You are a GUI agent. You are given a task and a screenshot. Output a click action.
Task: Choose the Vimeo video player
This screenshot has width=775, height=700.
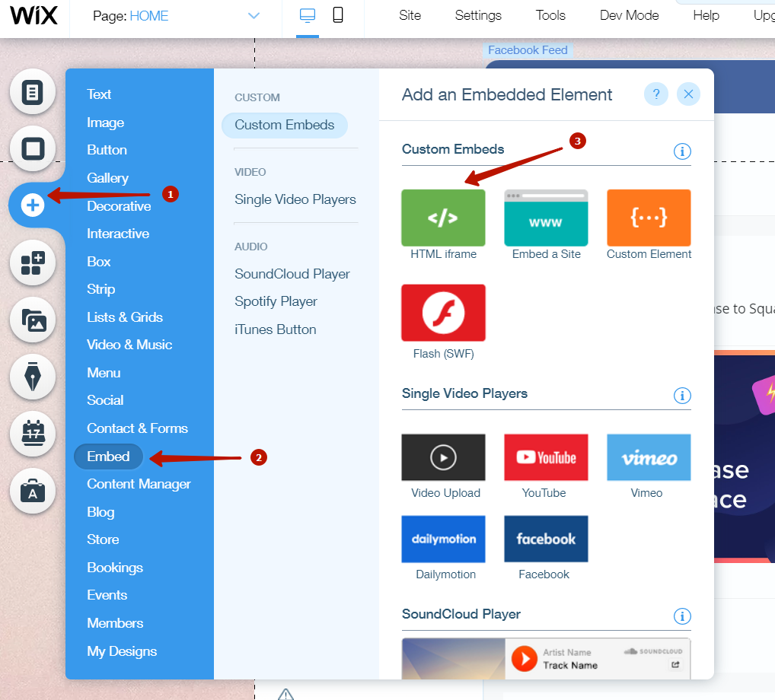pos(647,457)
